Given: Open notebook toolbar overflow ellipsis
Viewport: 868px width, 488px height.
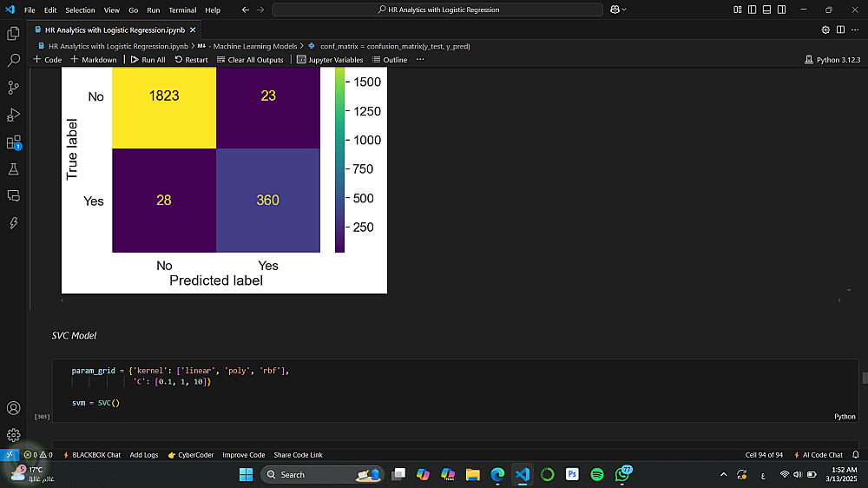Looking at the screenshot, I should (x=420, y=59).
